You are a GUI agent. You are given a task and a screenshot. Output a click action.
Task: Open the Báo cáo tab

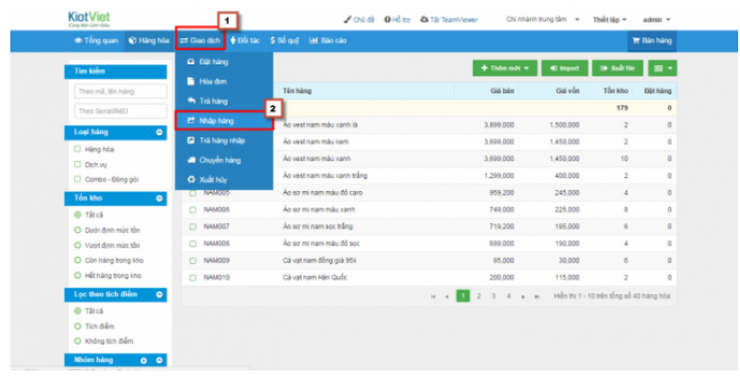click(x=328, y=41)
